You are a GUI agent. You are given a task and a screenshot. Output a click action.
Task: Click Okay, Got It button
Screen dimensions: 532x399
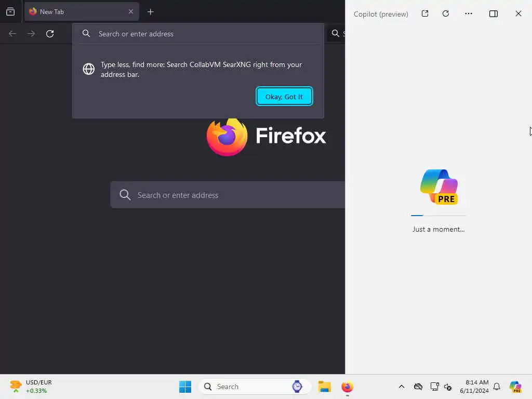(284, 97)
